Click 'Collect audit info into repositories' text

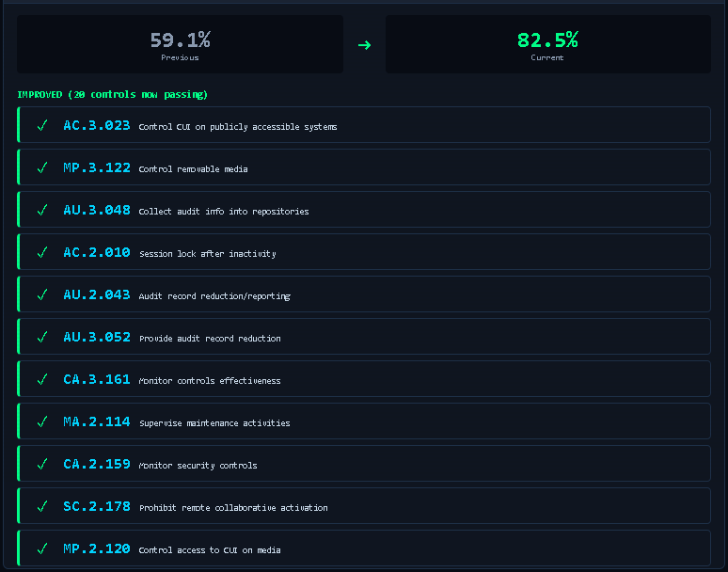coord(224,212)
